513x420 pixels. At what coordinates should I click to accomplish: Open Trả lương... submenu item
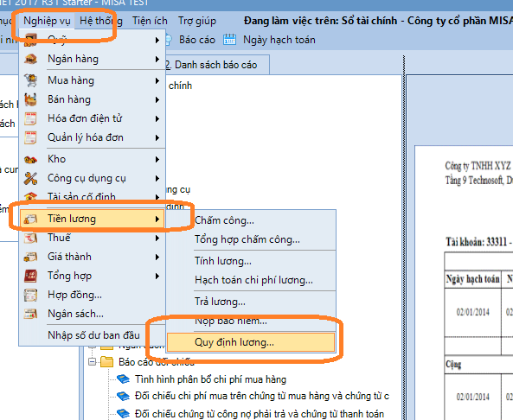(x=251, y=302)
